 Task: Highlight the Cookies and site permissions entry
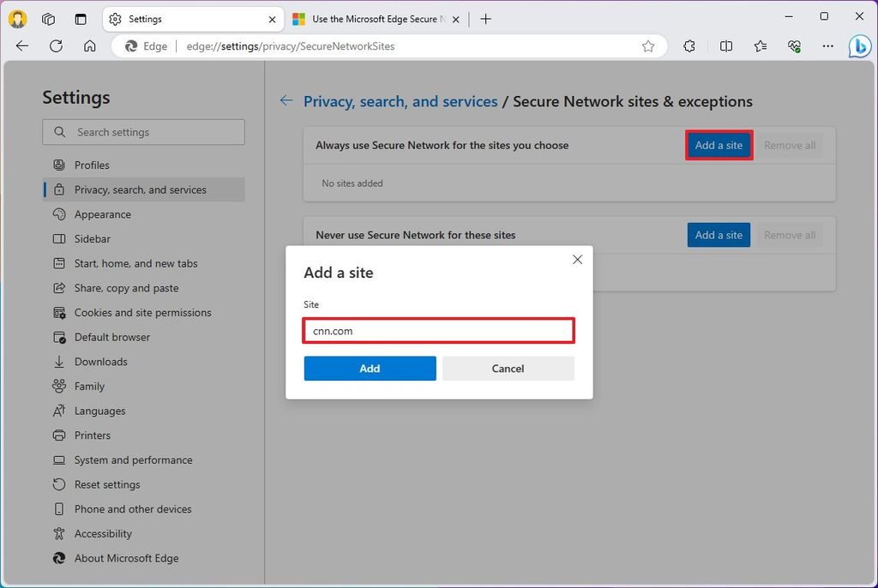click(143, 312)
